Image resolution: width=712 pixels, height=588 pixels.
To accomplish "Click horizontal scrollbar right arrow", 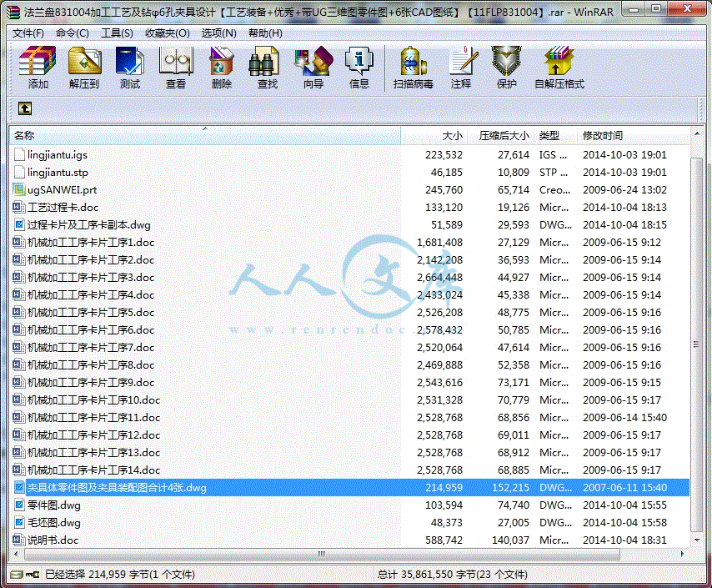I will [x=682, y=554].
